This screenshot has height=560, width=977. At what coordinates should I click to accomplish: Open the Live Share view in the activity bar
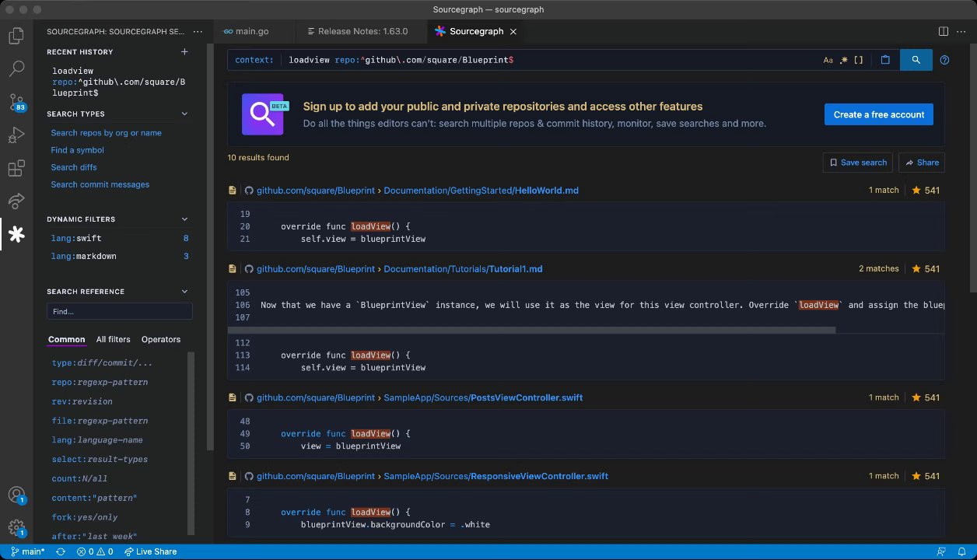click(x=16, y=201)
